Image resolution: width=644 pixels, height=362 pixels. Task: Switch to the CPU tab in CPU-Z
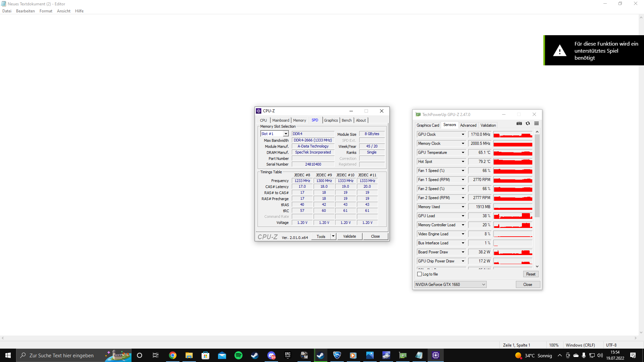coord(264,120)
